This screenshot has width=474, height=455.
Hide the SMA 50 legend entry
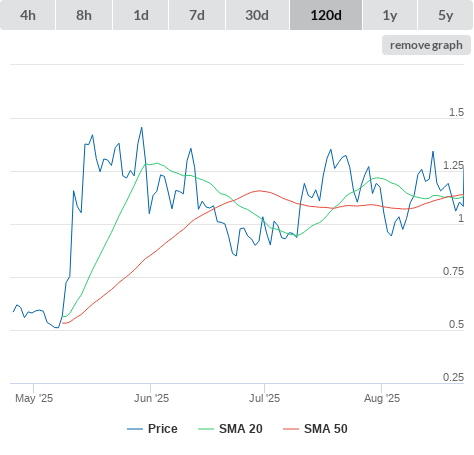(x=326, y=429)
